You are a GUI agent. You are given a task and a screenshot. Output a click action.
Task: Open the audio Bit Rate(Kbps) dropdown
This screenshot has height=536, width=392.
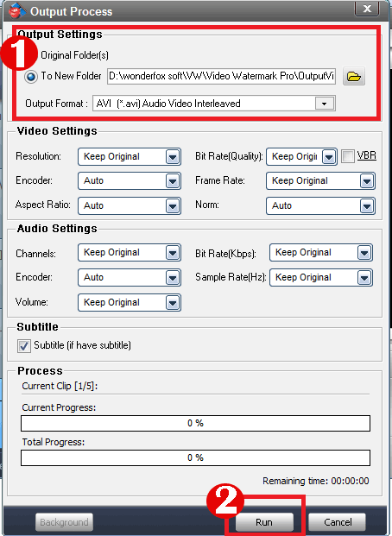(x=321, y=253)
